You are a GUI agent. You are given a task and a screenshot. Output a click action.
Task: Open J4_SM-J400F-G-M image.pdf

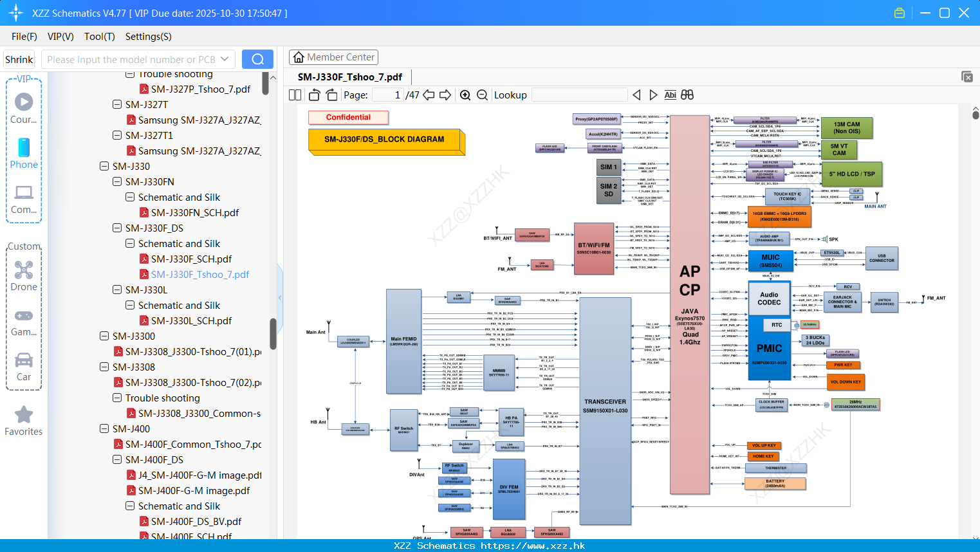[199, 475]
